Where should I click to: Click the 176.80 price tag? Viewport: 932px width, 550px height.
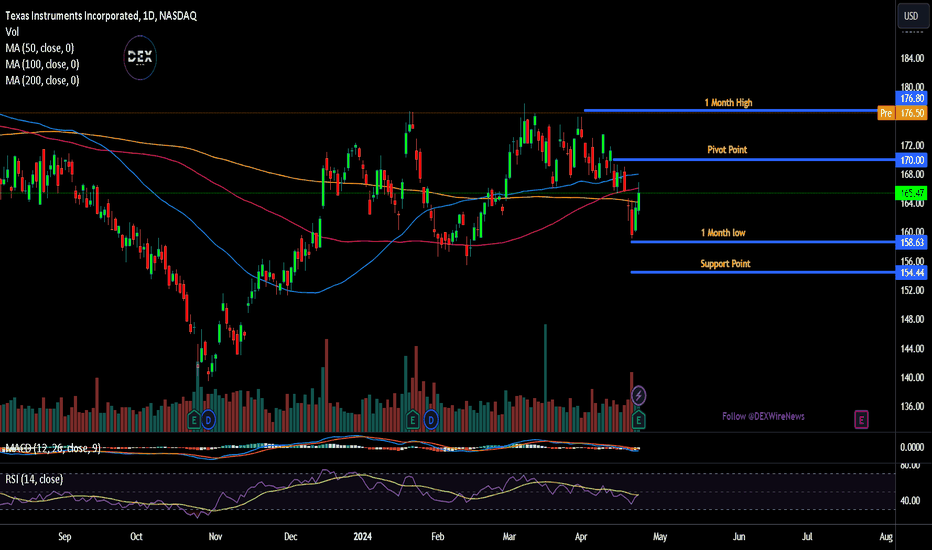click(x=912, y=99)
